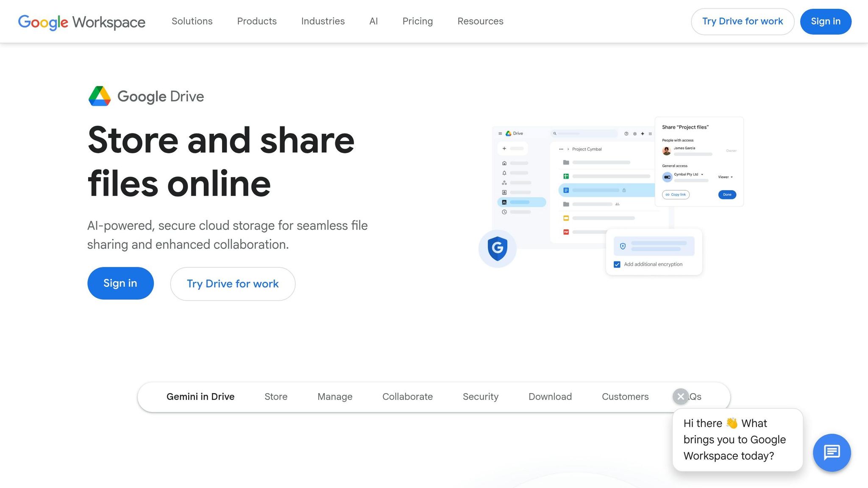Click the apps grid icon in illustration
The height and width of the screenshot is (488, 868).
(x=650, y=133)
